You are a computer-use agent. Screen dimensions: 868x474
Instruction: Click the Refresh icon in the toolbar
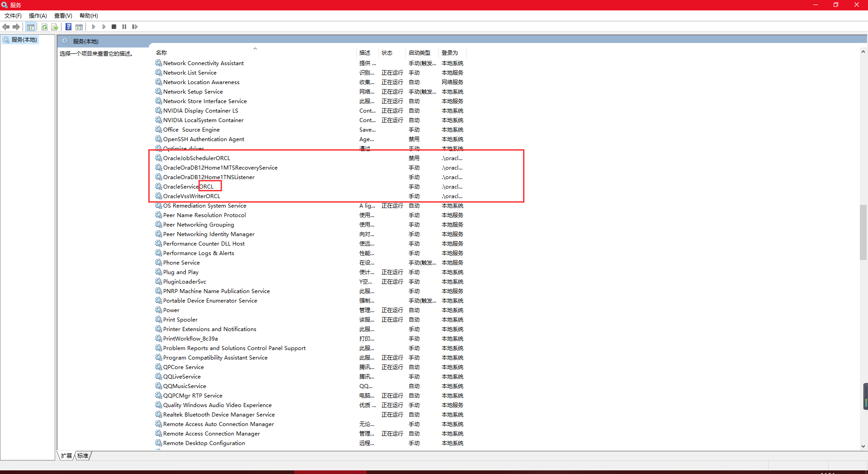coord(44,27)
